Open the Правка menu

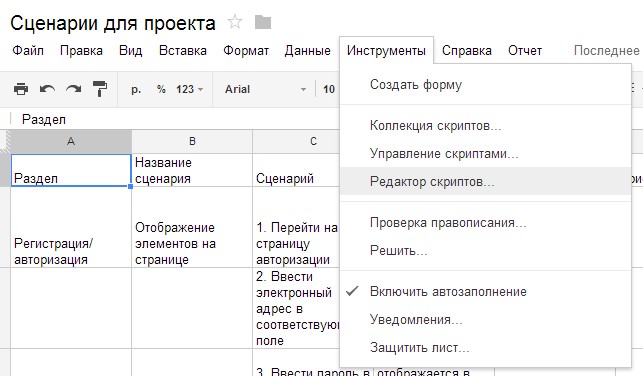tap(81, 50)
